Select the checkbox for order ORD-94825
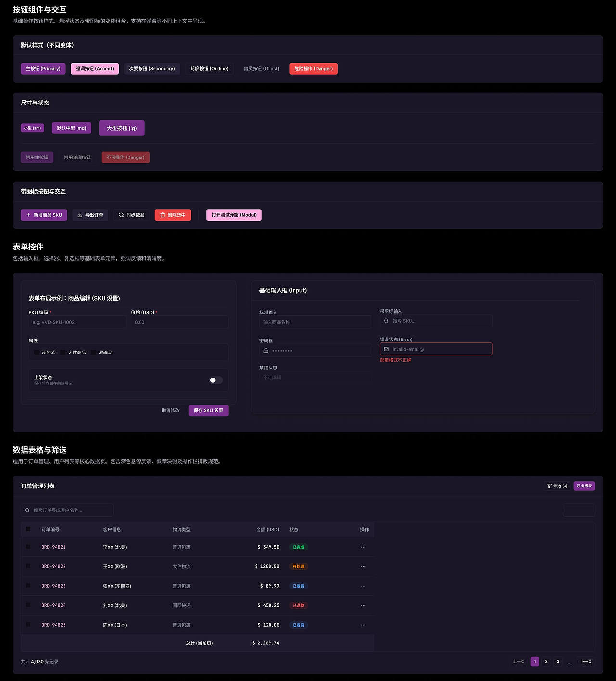 (x=28, y=624)
